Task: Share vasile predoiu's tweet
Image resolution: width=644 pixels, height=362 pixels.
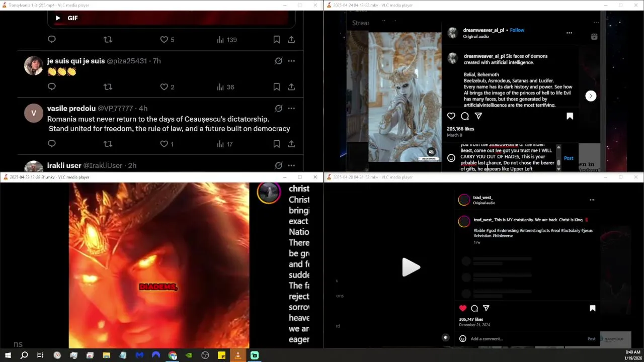Action: click(x=291, y=144)
